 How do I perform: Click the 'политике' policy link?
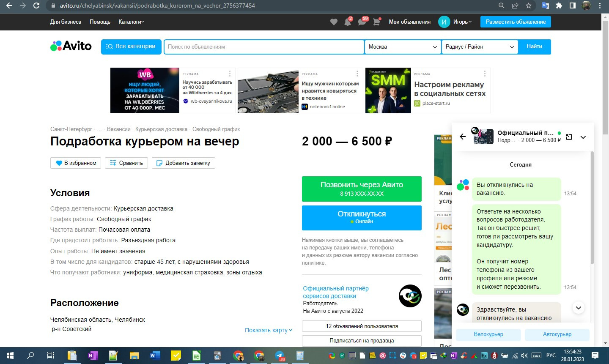pos(313,263)
